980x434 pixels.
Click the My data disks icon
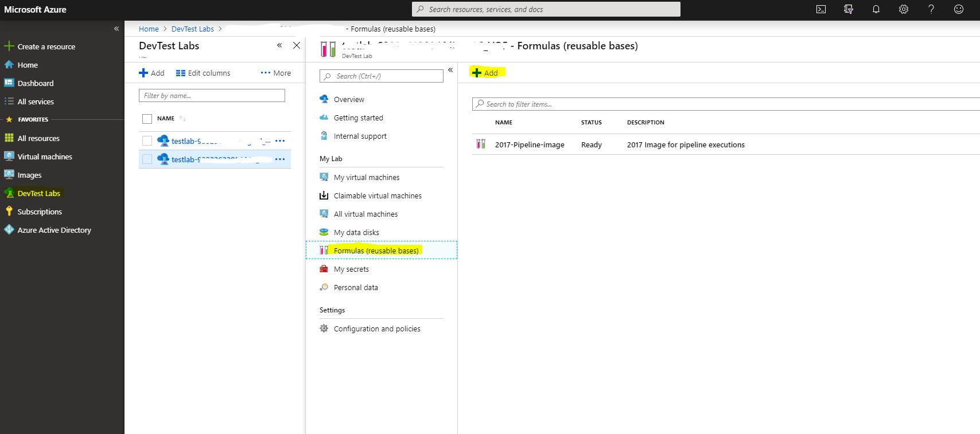tap(324, 232)
